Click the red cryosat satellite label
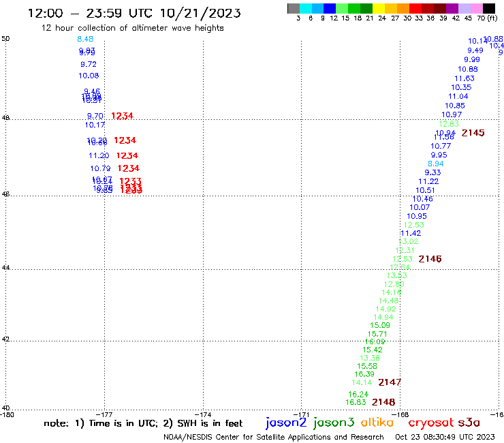Image resolution: width=504 pixels, height=443 pixels. 430,423
